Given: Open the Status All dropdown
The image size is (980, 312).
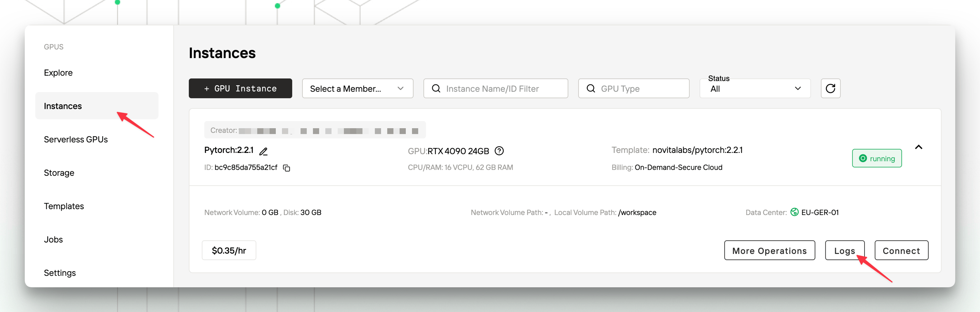Looking at the screenshot, I should coord(755,88).
